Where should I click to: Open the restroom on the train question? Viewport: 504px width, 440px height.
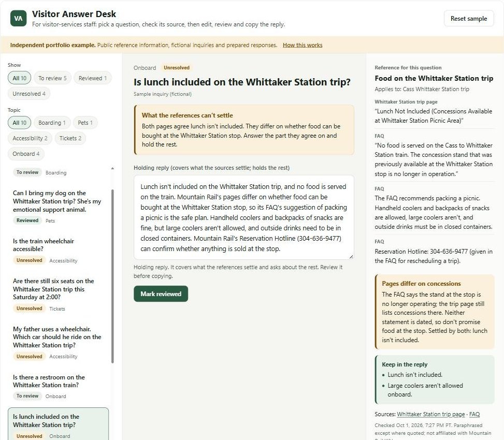[x=58, y=386]
